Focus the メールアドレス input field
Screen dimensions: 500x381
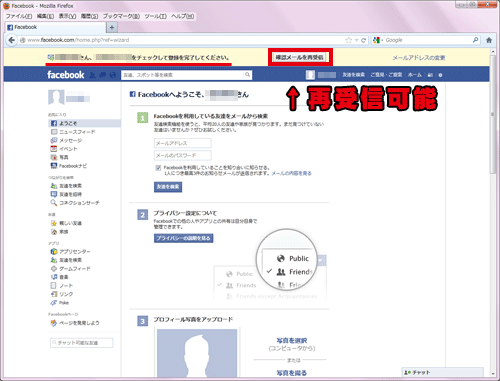[183, 143]
